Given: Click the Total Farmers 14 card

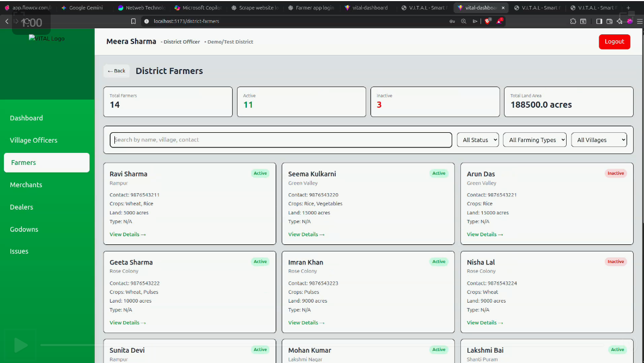Looking at the screenshot, I should click(168, 102).
